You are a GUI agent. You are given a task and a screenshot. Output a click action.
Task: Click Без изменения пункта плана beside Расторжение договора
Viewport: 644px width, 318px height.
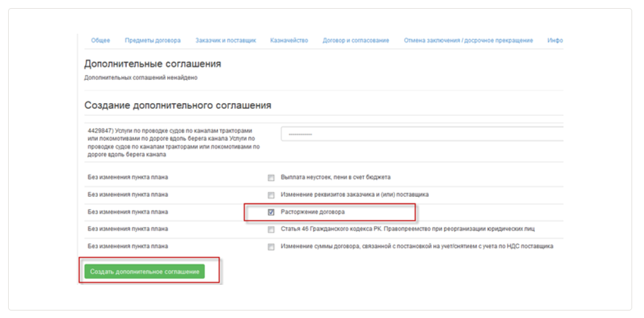128,212
